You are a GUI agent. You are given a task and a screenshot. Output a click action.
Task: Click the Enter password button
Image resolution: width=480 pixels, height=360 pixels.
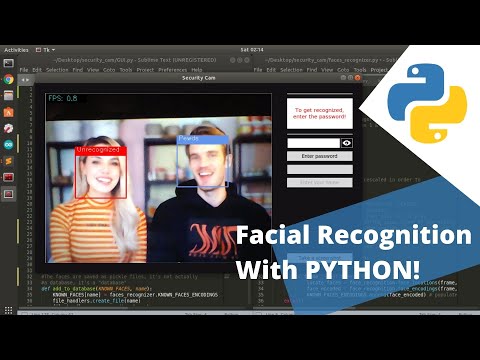(x=320, y=156)
